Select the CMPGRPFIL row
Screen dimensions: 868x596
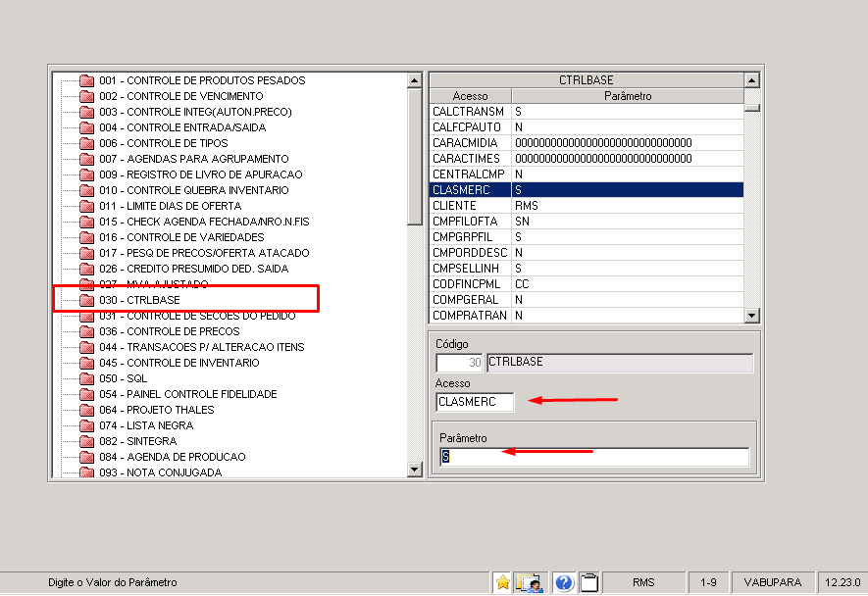(x=587, y=237)
